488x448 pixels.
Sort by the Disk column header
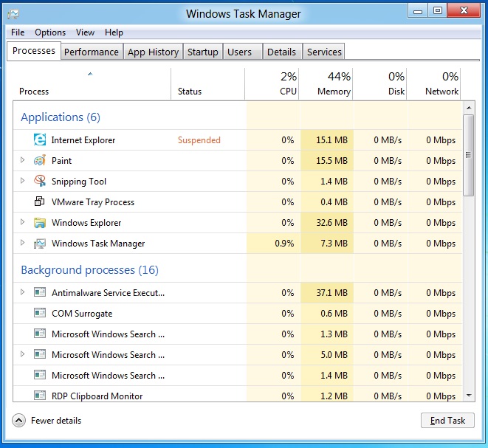pos(379,84)
